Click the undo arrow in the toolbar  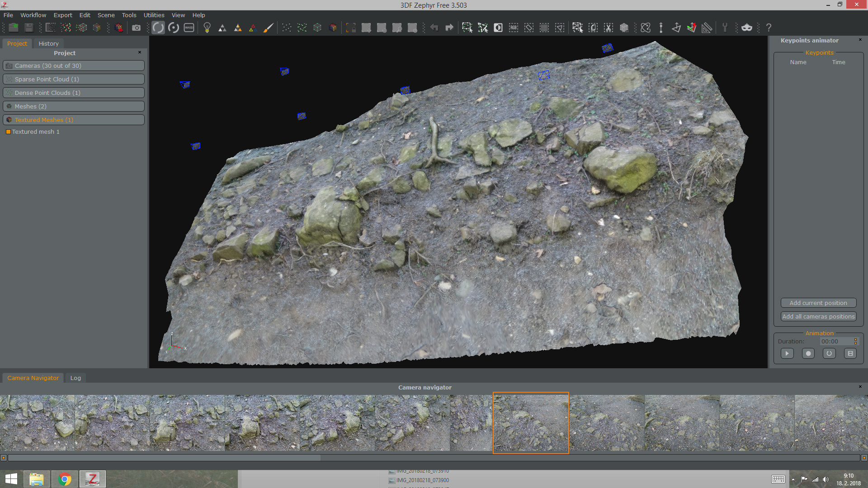(434, 28)
